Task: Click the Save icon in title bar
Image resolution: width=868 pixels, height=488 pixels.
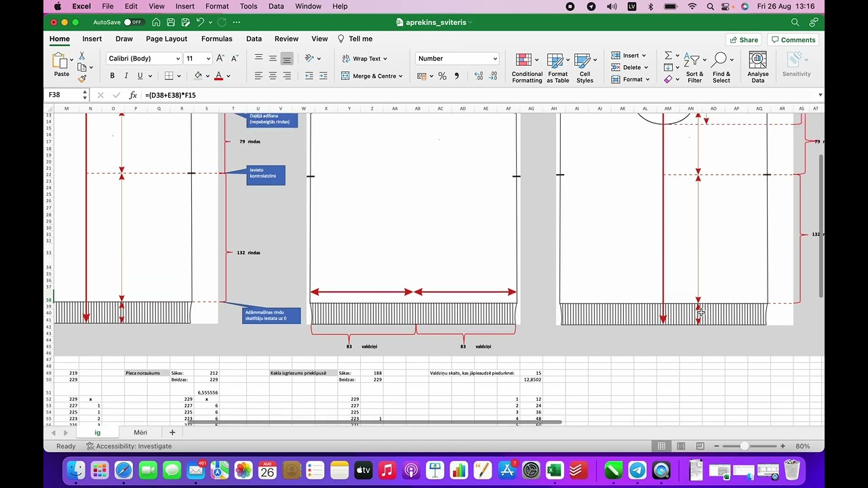Action: point(171,22)
